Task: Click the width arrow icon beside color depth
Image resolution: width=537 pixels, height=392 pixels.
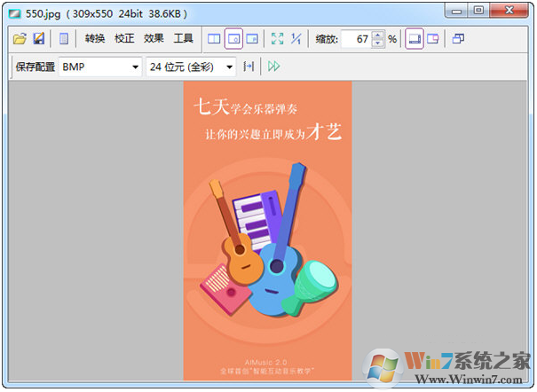Action: (x=249, y=67)
